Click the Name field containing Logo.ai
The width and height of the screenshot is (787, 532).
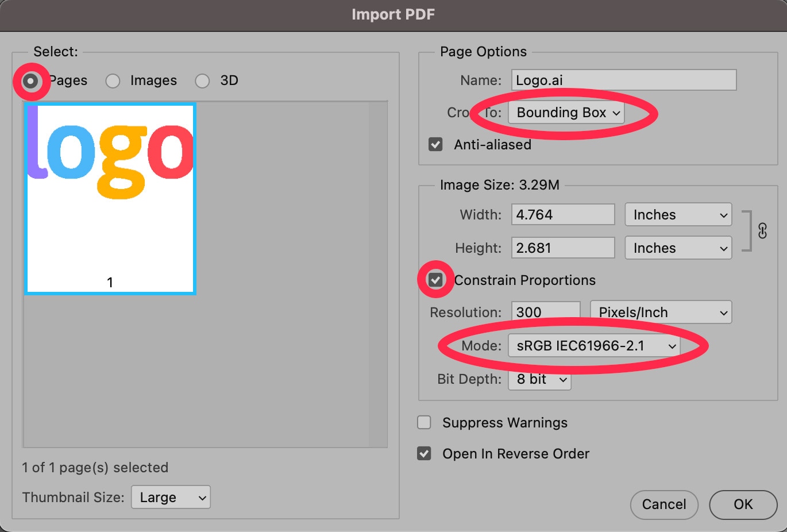coord(623,80)
